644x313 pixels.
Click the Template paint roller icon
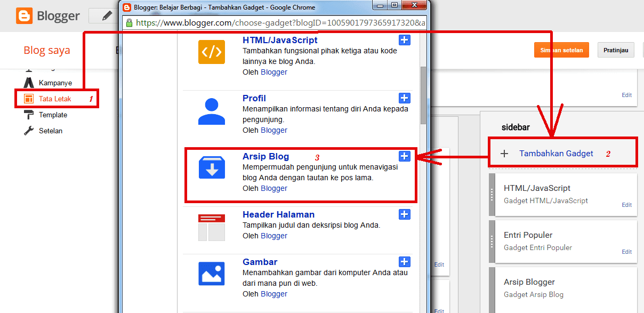[29, 115]
